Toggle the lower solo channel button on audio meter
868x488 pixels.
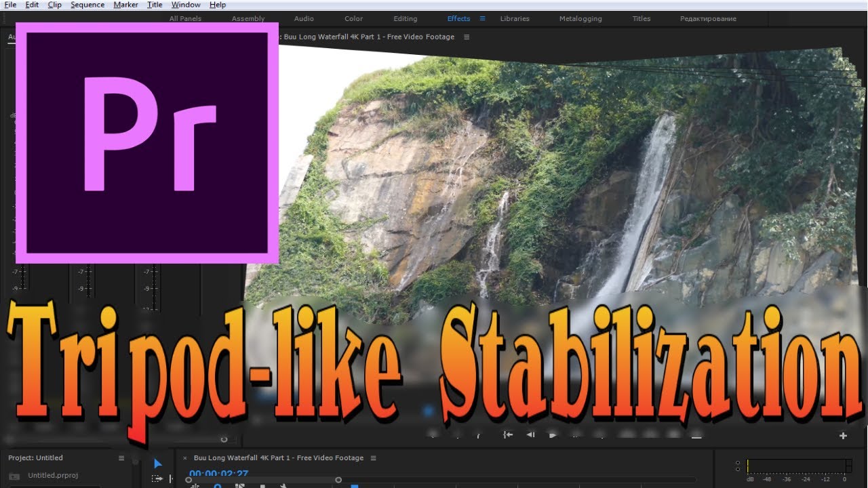click(738, 469)
